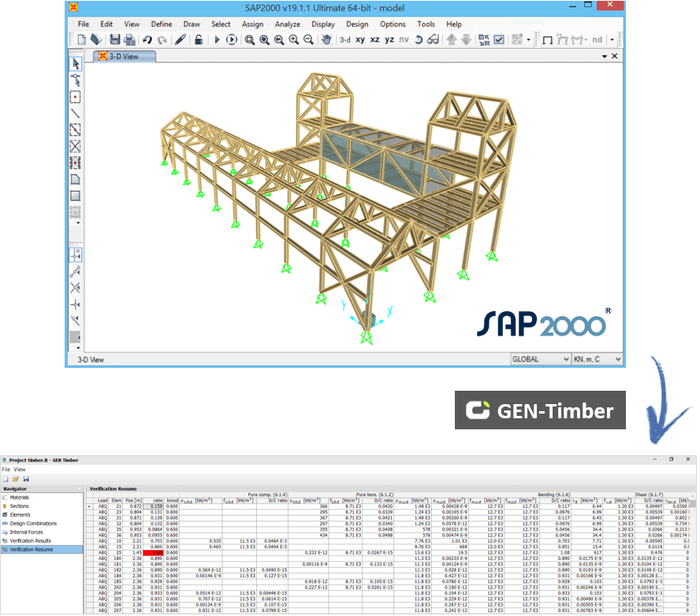Select the Pointer selection tool

point(76,64)
